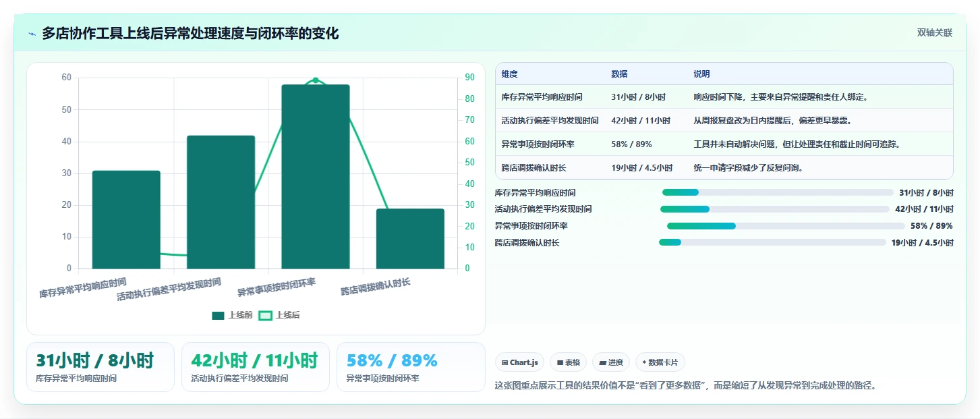980x419 pixels.
Task: Click the line point atop the tallest bar
Action: coord(316,80)
